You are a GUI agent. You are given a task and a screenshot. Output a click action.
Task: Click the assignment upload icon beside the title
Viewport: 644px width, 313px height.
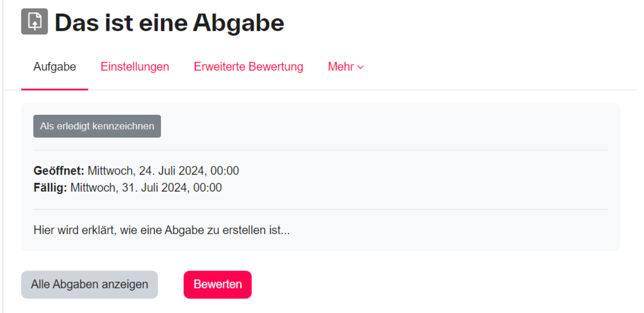[34, 22]
